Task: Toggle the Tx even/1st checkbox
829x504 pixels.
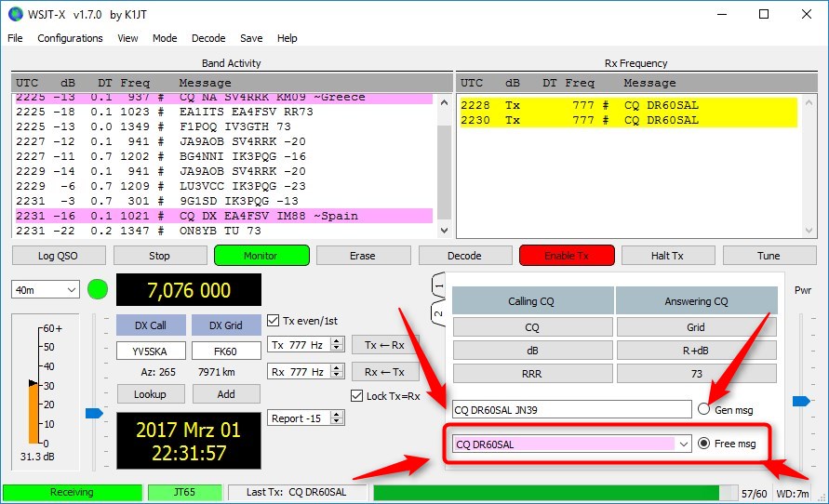Action: click(x=274, y=321)
